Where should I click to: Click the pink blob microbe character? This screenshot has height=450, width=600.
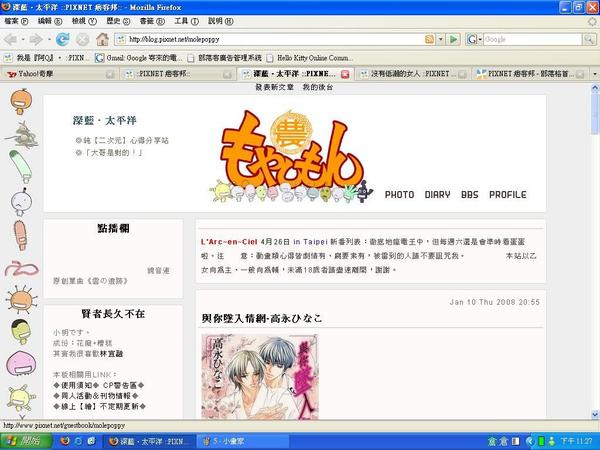click(21, 363)
